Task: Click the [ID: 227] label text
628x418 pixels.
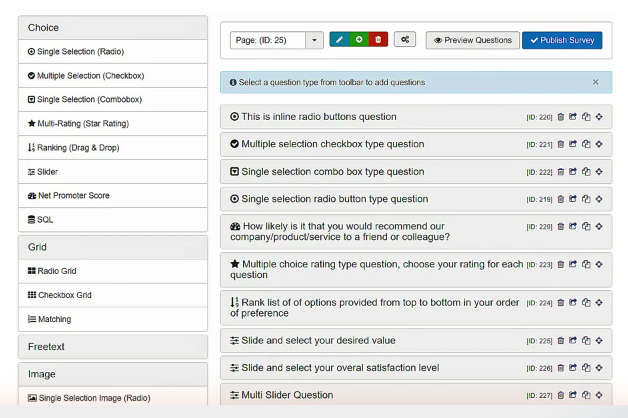Action: pos(539,396)
